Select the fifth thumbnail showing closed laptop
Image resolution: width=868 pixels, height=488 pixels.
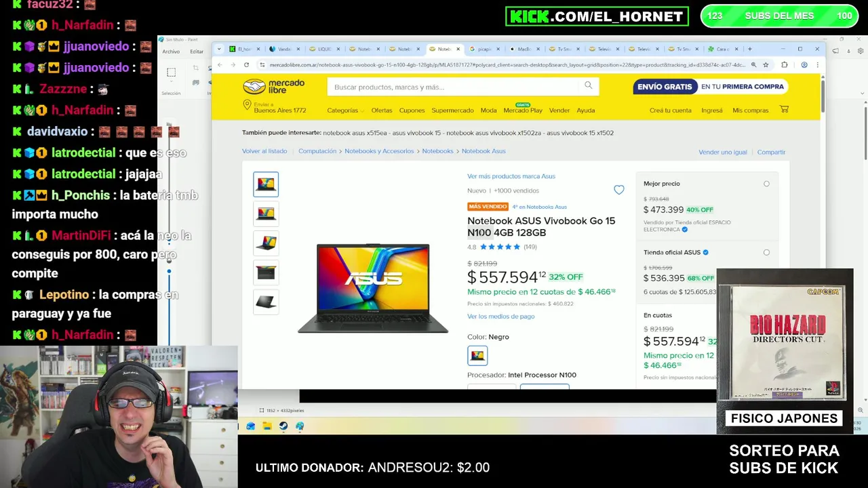[x=266, y=302]
